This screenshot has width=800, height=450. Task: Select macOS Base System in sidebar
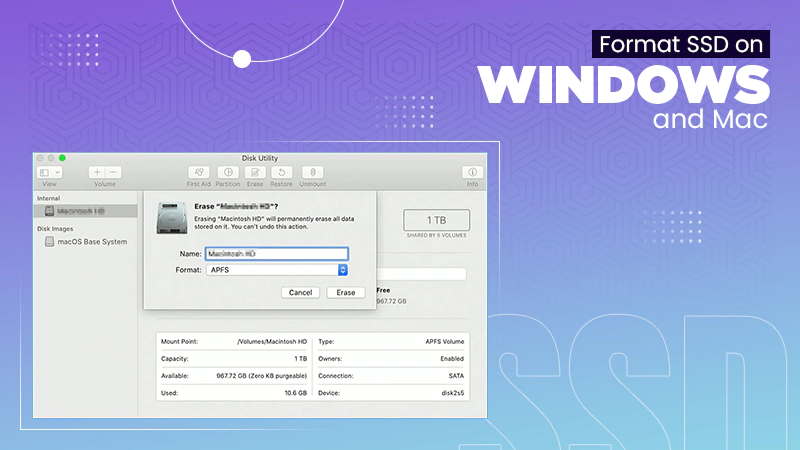coord(92,242)
